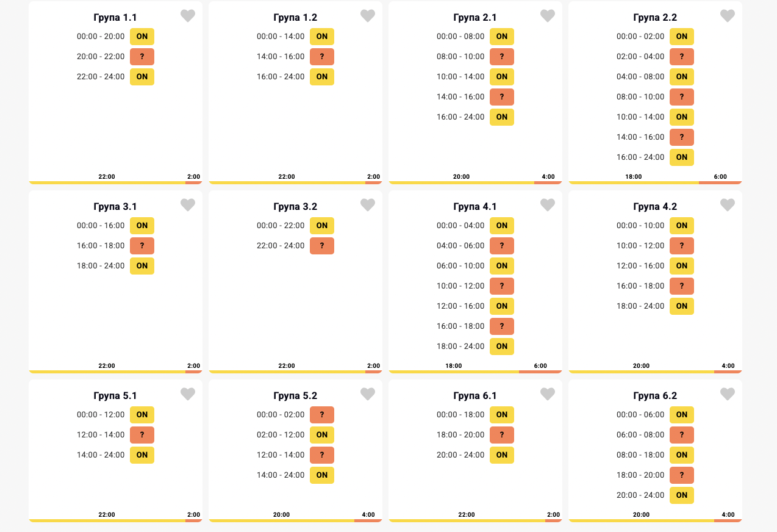Click the heart icon for Група 4.1

point(548,206)
